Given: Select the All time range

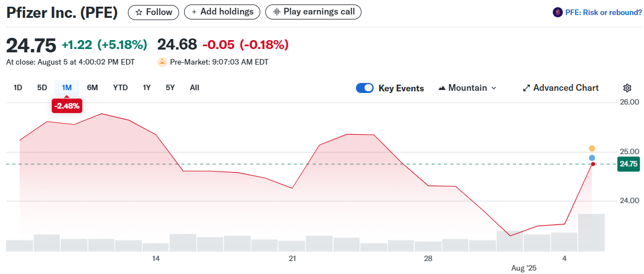Looking at the screenshot, I should [195, 87].
